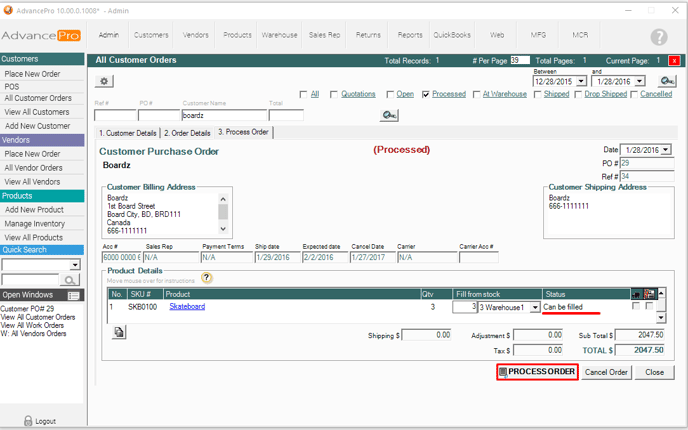Check the Drop Shipped filter checkbox
Viewport: 688px width, 430px height.
pyautogui.click(x=579, y=94)
